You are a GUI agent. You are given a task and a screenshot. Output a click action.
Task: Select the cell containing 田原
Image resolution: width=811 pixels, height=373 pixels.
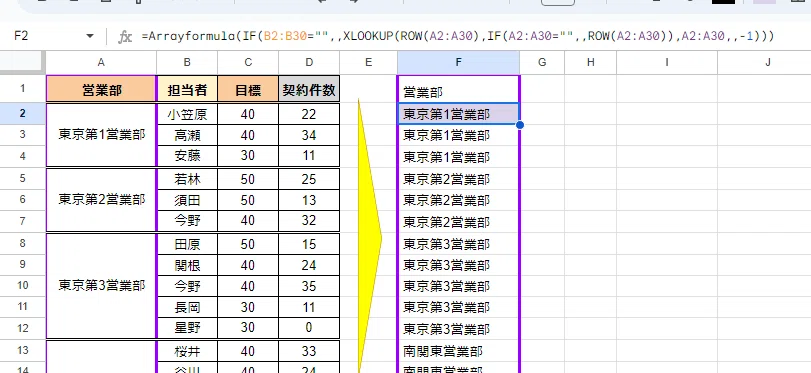point(187,244)
